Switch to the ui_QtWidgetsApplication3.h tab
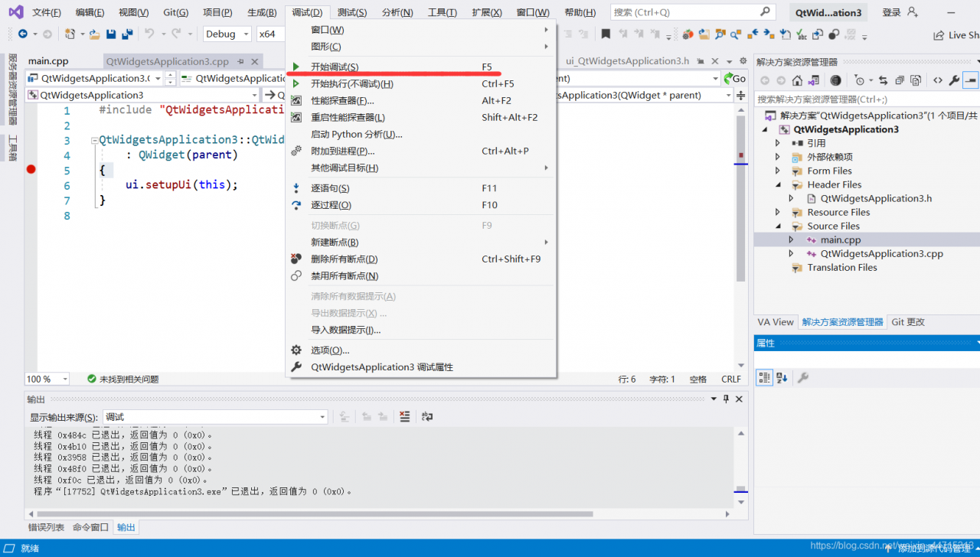Image resolution: width=980 pixels, height=557 pixels. tap(628, 61)
